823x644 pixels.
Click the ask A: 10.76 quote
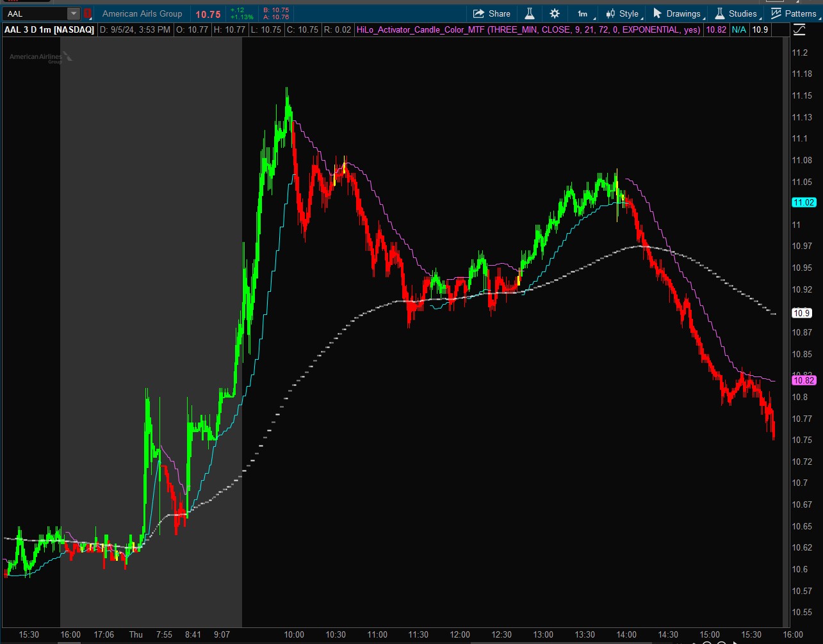[x=277, y=17]
